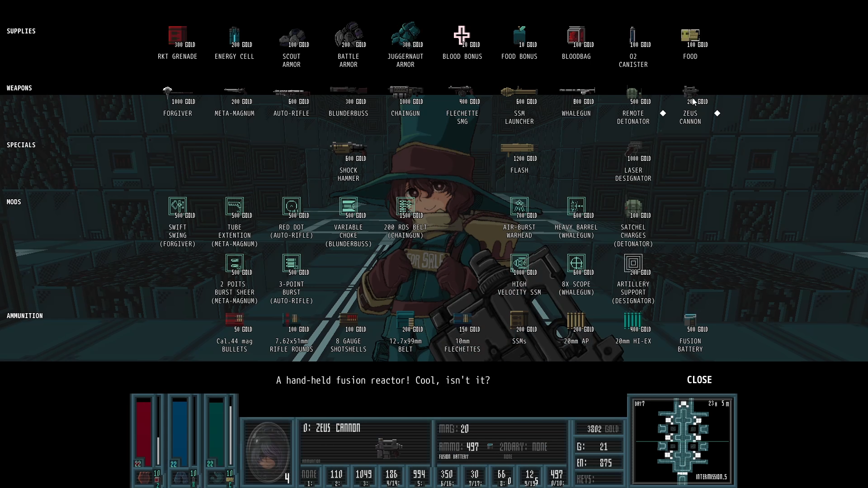
Task: Purchase 20mm HI-EX ammunition
Action: 632,320
